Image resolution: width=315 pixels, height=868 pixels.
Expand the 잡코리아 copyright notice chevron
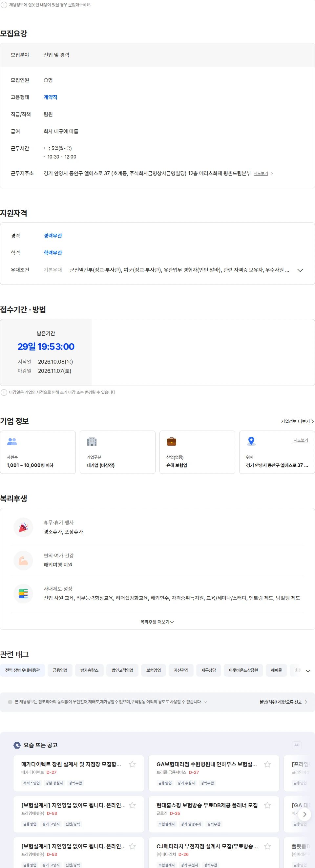(x=205, y=702)
